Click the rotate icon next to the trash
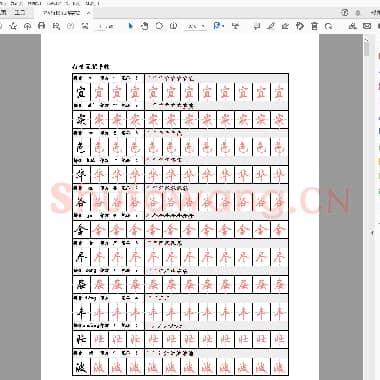 329,26
